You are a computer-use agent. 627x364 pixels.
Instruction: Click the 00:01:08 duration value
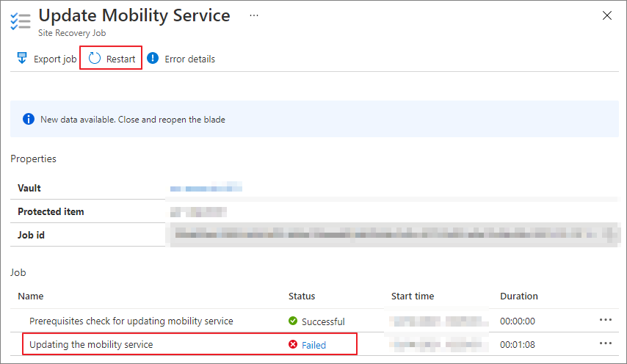coord(518,345)
